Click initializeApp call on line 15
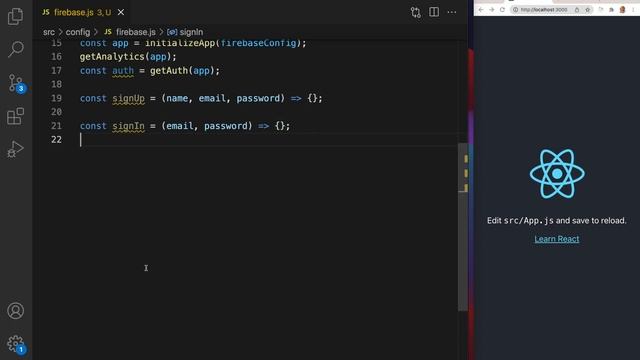Viewport: 640px width, 360px height. tap(180, 43)
